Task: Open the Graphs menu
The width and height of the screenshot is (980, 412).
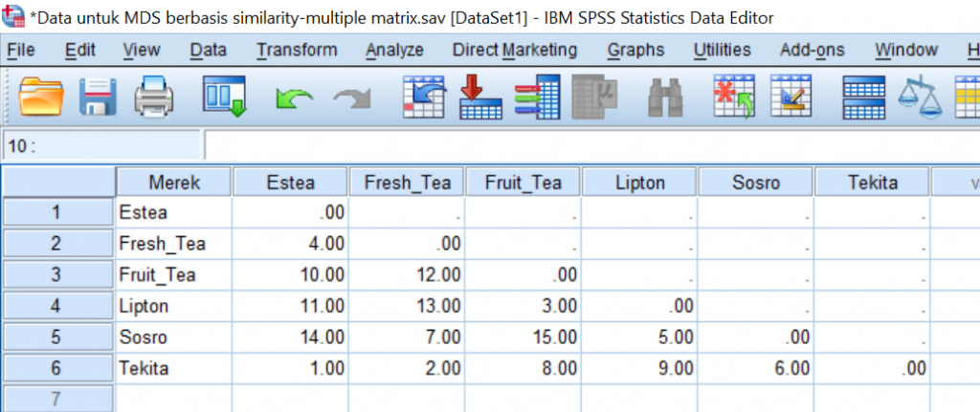Action: pyautogui.click(x=635, y=50)
